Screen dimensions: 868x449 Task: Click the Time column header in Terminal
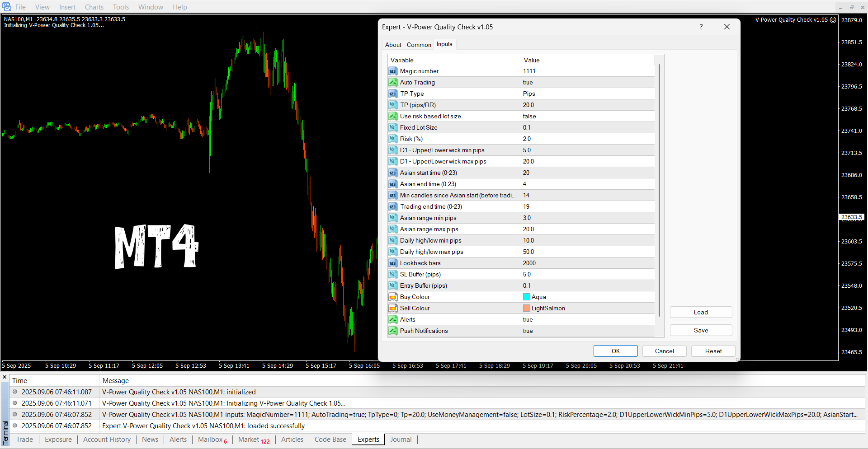(x=54, y=381)
